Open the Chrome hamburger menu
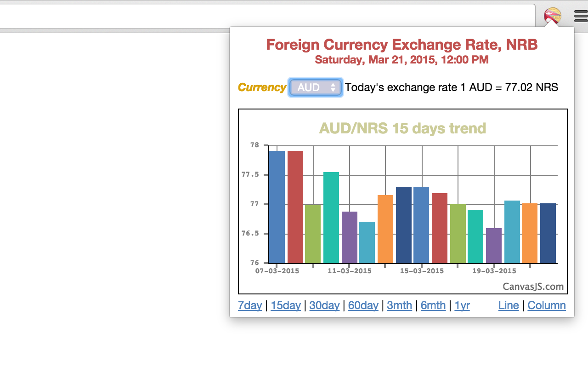The image size is (588, 368). pos(581,17)
